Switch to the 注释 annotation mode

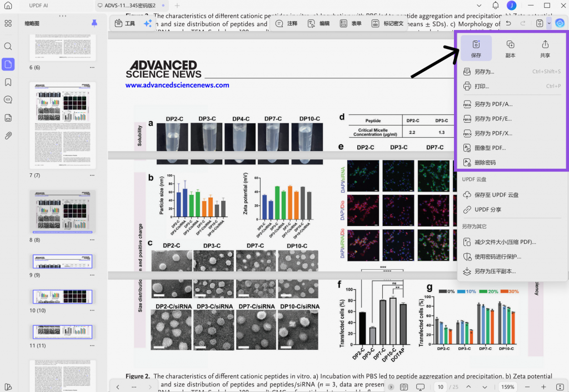(287, 23)
